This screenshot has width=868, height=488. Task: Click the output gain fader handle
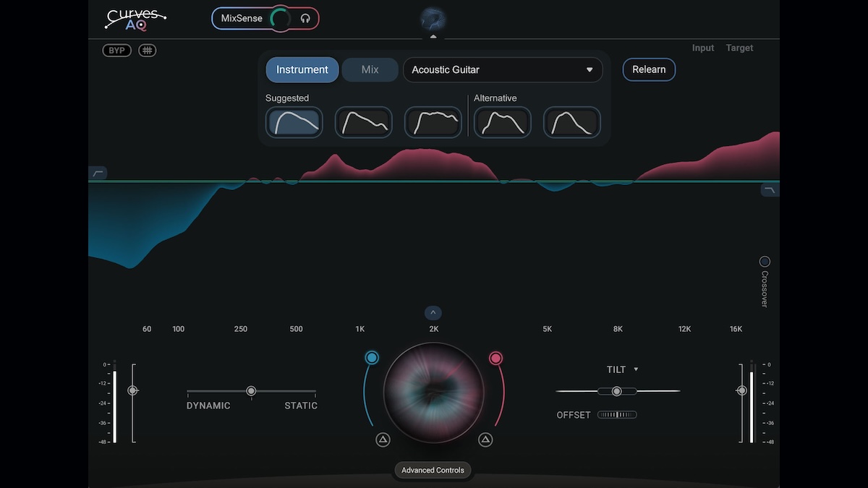point(741,390)
